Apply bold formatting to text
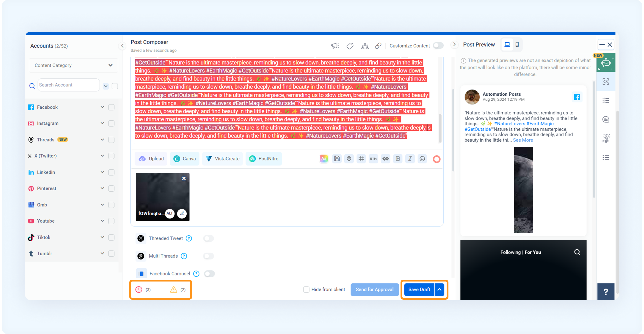The width and height of the screenshot is (644, 334). pyautogui.click(x=398, y=159)
